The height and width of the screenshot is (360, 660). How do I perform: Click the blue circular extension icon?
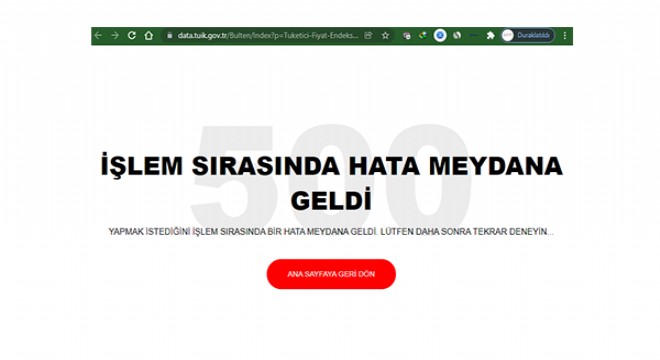pos(440,36)
